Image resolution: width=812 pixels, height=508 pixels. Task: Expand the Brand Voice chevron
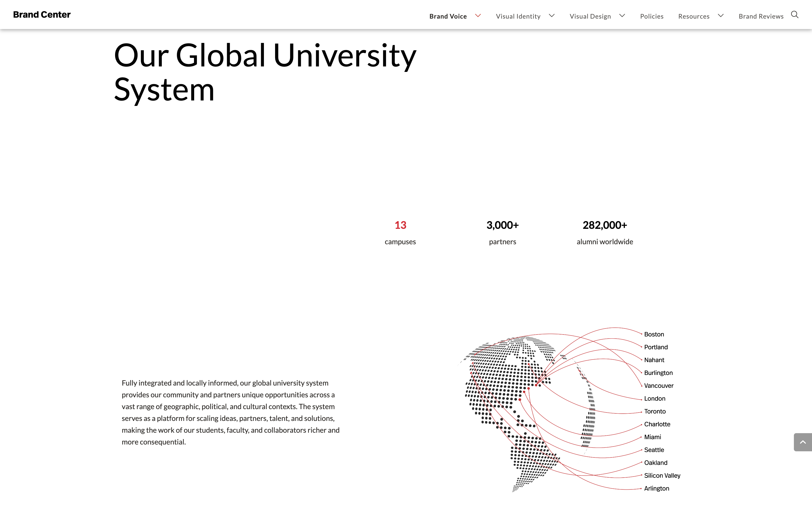coord(478,15)
